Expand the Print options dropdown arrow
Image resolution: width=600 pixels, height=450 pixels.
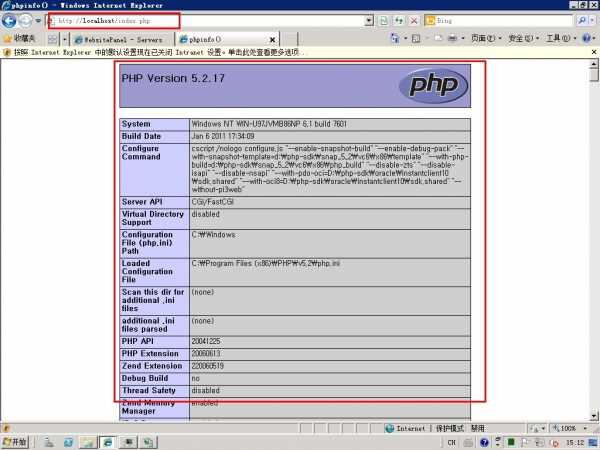tap(463, 38)
